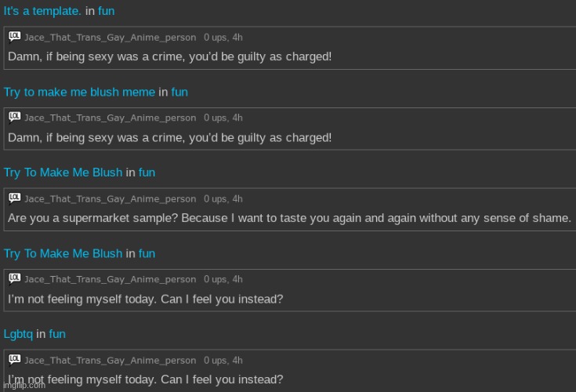This screenshot has height=392, width=576.
Task: Go to the fun stream beside "Lgbtq"
Action: (x=57, y=334)
